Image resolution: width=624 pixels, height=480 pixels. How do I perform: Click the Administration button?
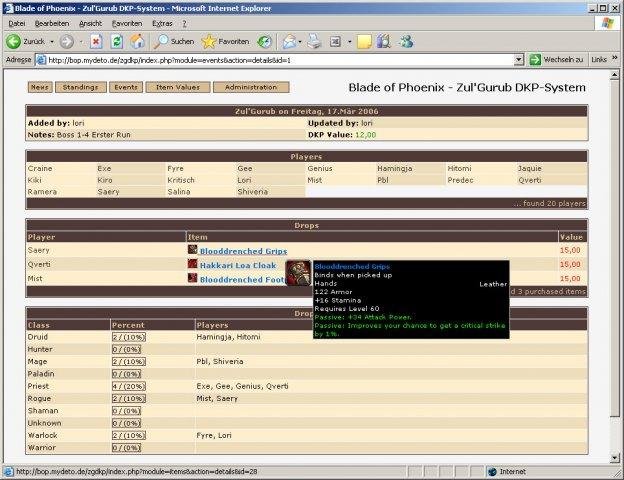[250, 88]
